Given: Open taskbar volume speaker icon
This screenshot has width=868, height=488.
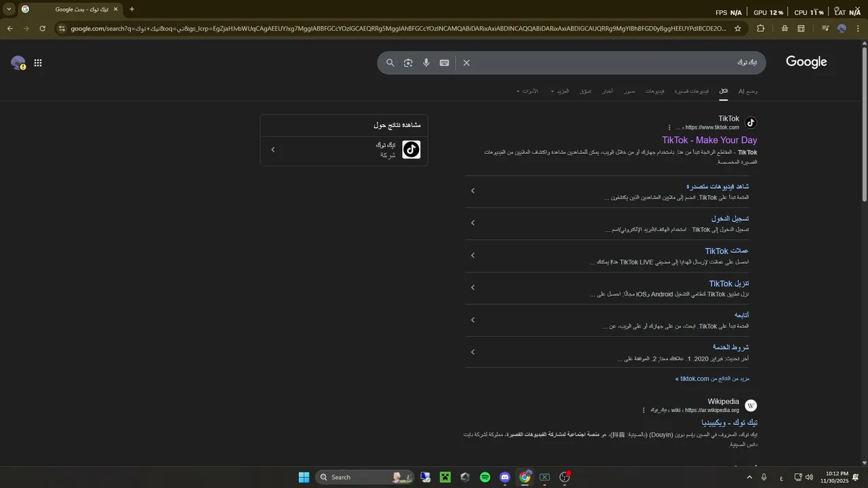Looking at the screenshot, I should [x=809, y=477].
